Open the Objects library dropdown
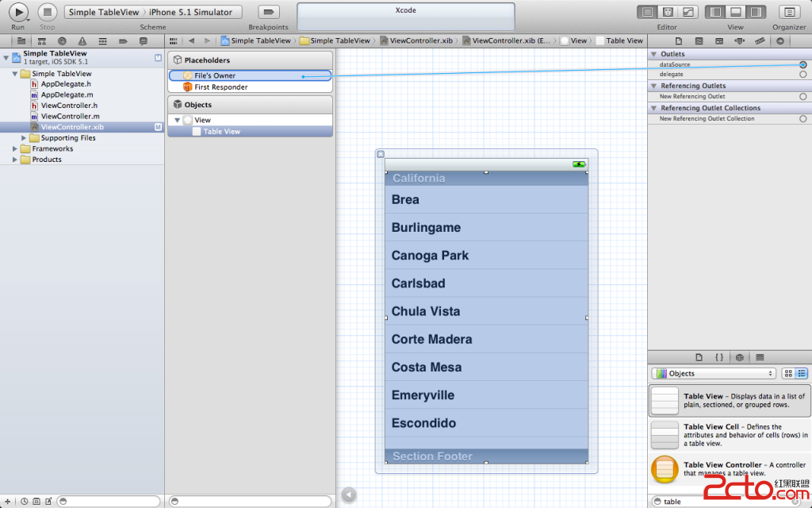Viewport: 812px width, 508px height. [x=713, y=374]
